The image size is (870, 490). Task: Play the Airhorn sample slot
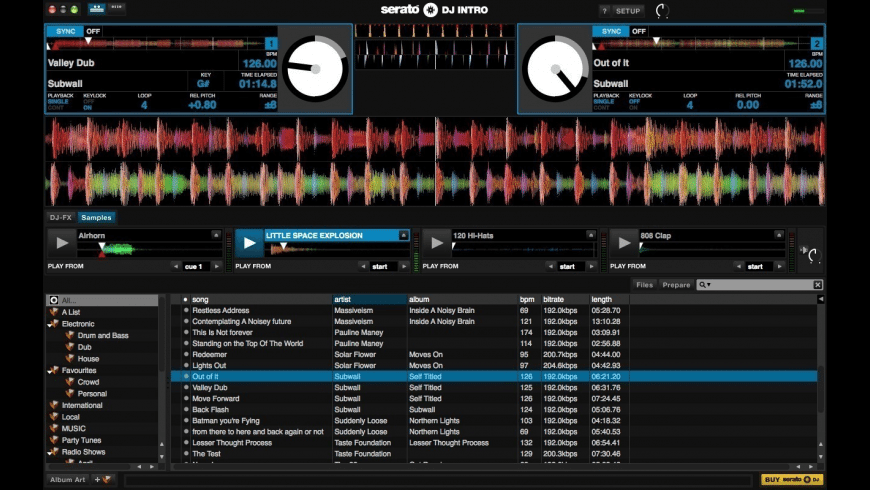pyautogui.click(x=61, y=243)
